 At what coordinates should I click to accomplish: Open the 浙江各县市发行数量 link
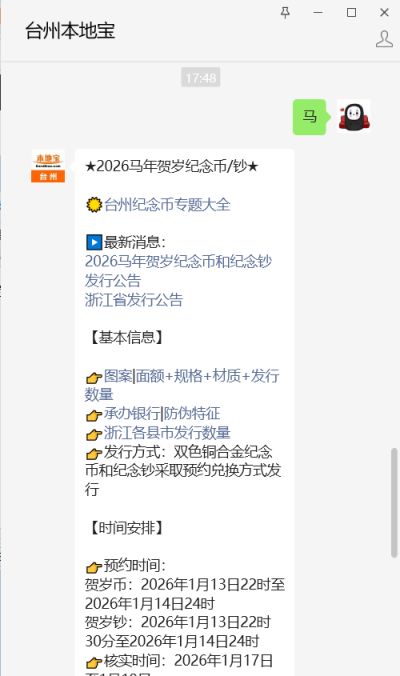(x=167, y=432)
